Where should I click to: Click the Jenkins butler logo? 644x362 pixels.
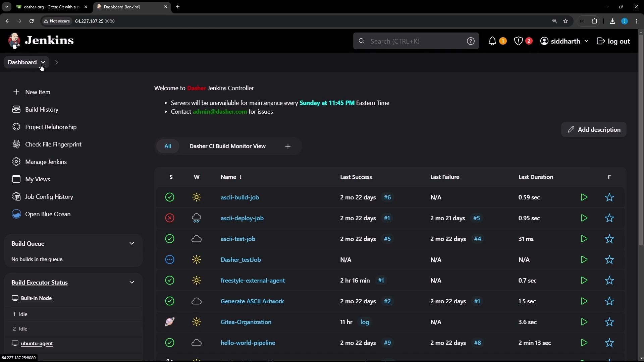coord(14,41)
